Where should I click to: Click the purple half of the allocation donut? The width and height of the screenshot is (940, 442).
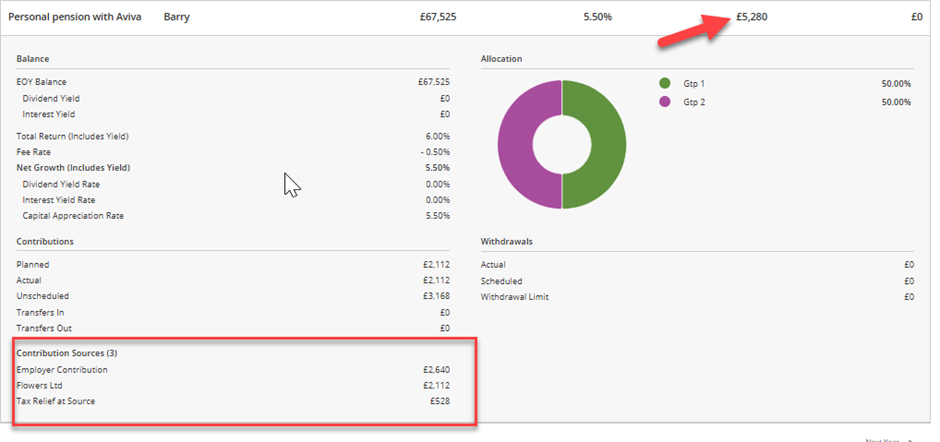click(x=515, y=145)
